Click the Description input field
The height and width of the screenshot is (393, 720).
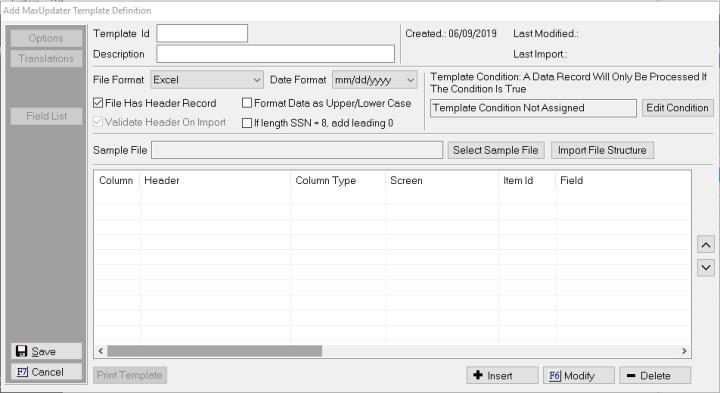coord(276,54)
